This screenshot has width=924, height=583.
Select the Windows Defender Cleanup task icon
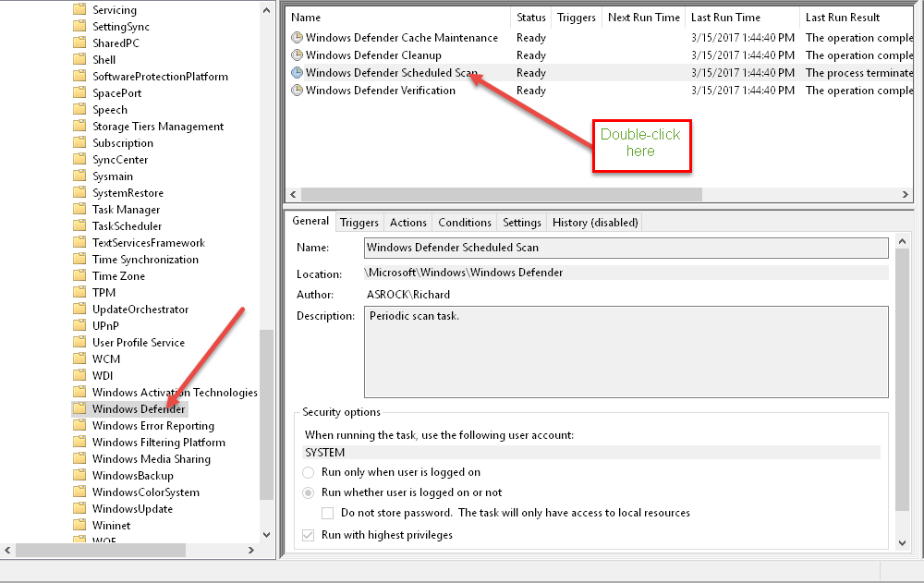click(297, 55)
